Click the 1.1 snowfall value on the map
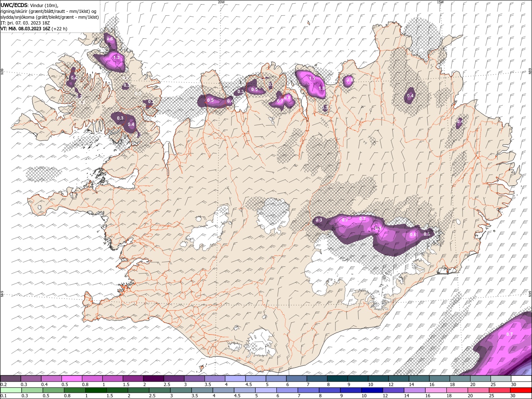The height and width of the screenshot is (399, 532). pos(312,78)
